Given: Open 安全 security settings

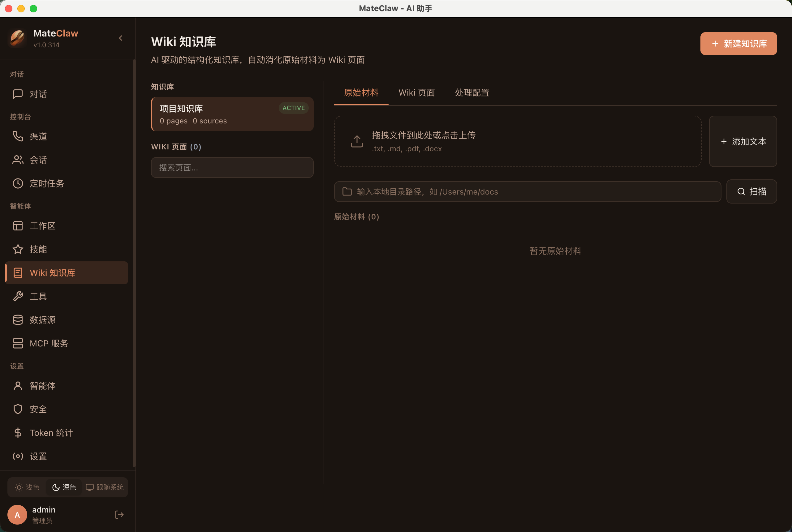Looking at the screenshot, I should 38,409.
